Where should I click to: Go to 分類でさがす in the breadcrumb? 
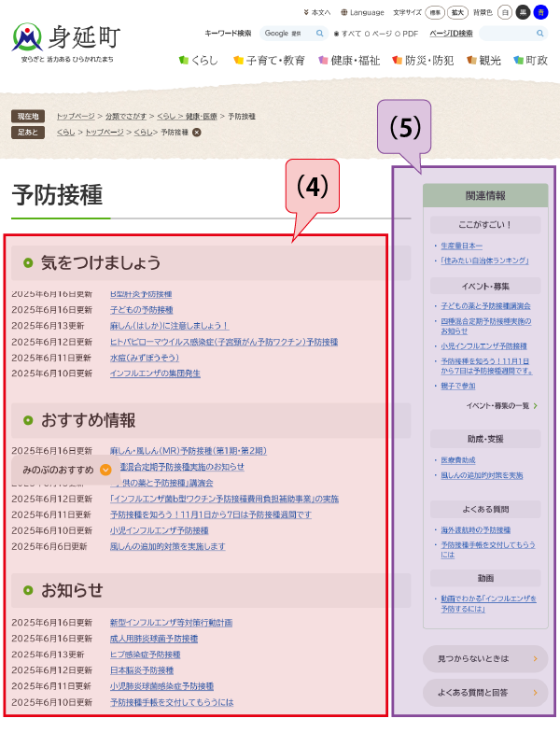tap(126, 116)
